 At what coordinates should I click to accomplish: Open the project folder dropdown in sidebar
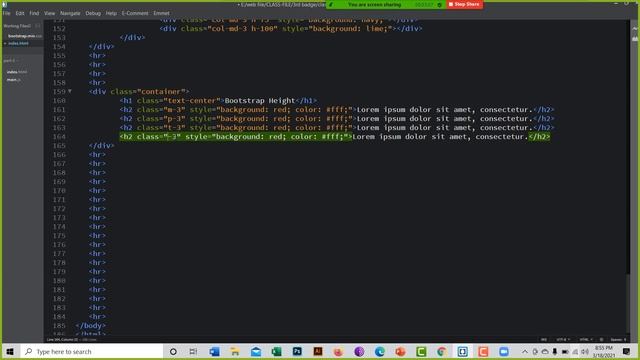tap(11, 60)
